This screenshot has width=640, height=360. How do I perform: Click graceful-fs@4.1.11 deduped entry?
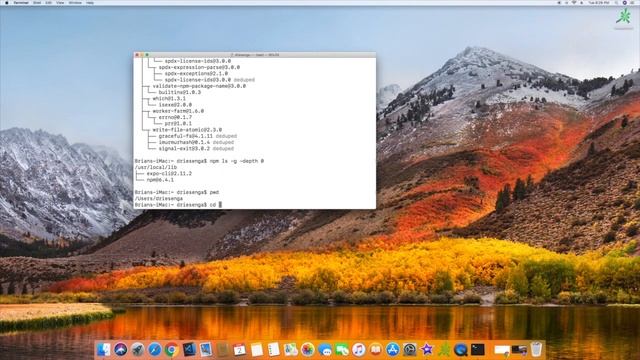[198, 136]
